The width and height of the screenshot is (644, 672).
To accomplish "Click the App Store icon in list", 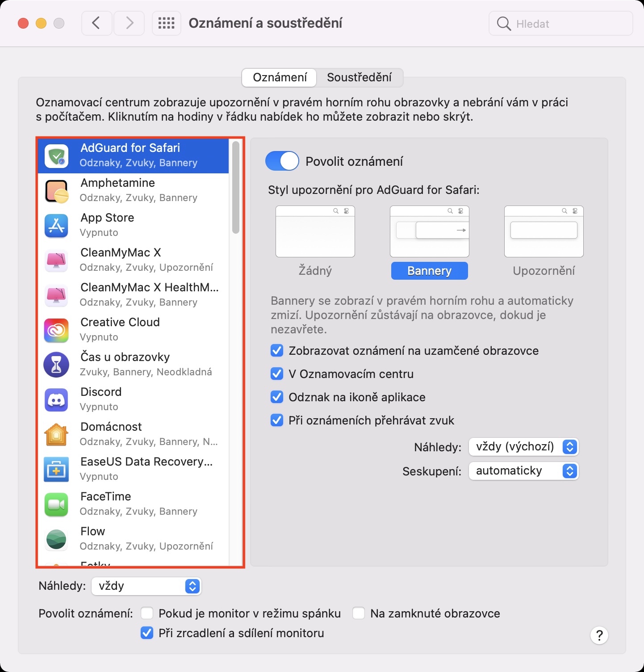I will point(56,226).
